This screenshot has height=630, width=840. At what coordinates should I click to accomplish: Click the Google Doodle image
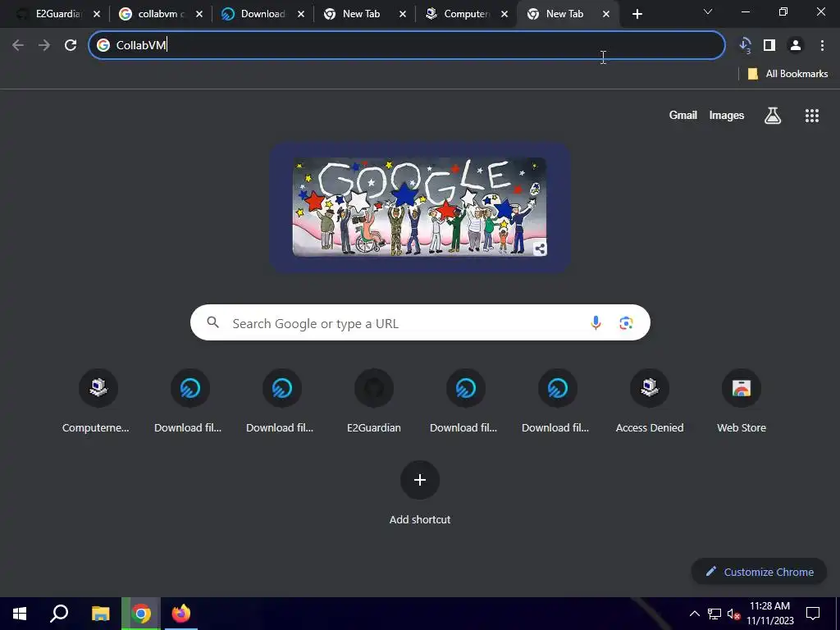click(419, 207)
